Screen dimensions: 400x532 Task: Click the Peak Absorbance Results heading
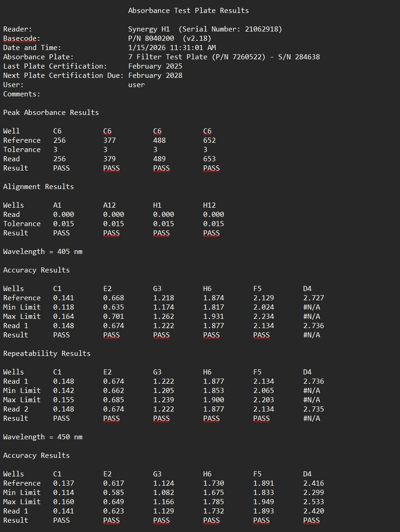point(51,113)
